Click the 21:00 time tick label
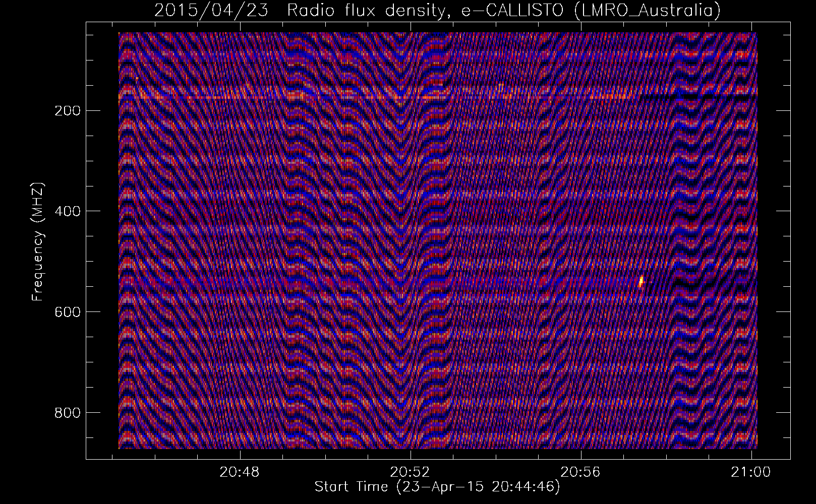This screenshot has width=816, height=504. pos(752,472)
